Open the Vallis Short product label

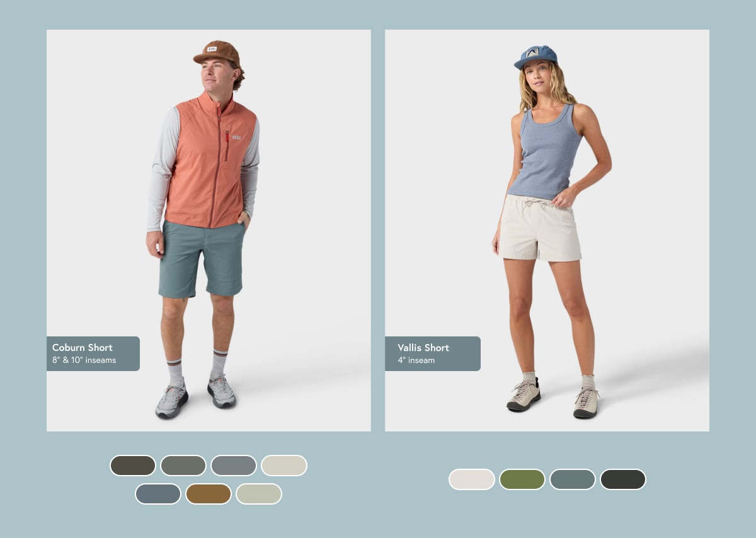[433, 353]
